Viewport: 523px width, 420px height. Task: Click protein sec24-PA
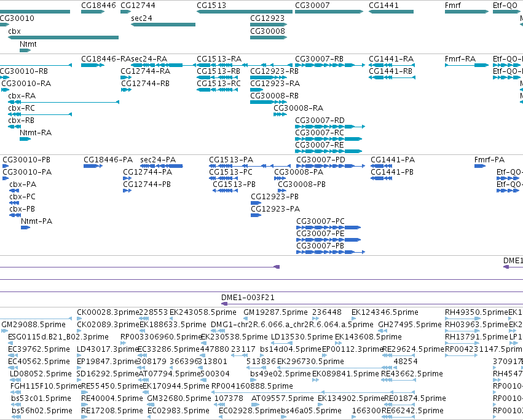pyautogui.click(x=158, y=160)
